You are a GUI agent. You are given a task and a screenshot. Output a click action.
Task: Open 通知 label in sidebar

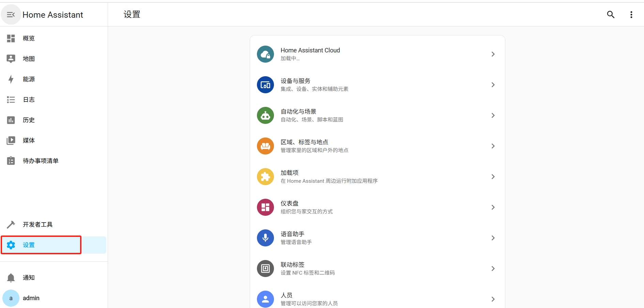(x=29, y=278)
